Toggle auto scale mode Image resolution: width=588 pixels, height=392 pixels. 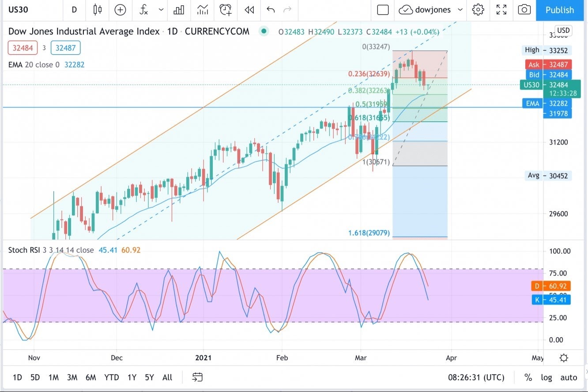click(569, 377)
